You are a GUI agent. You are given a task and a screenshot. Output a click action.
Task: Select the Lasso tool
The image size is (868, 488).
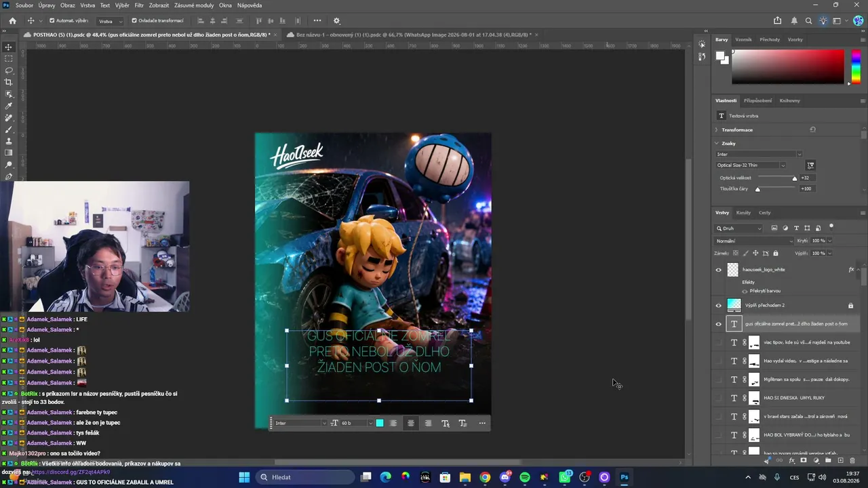pos(9,70)
